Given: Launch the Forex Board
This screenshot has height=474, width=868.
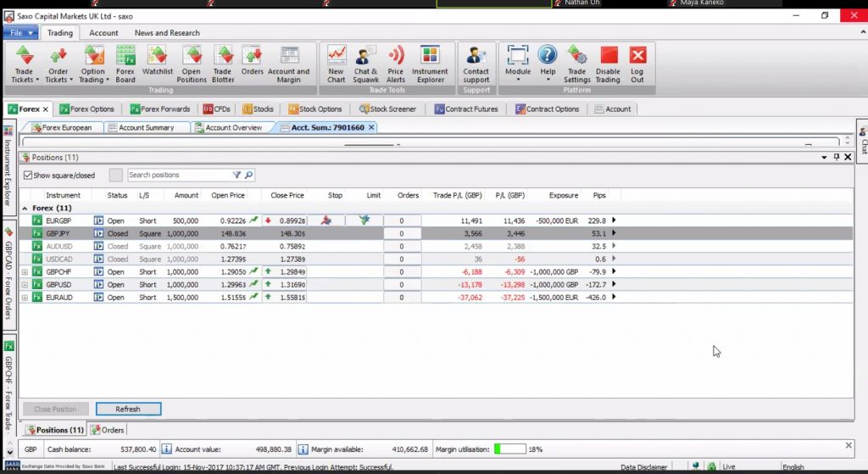Looking at the screenshot, I should [125, 64].
